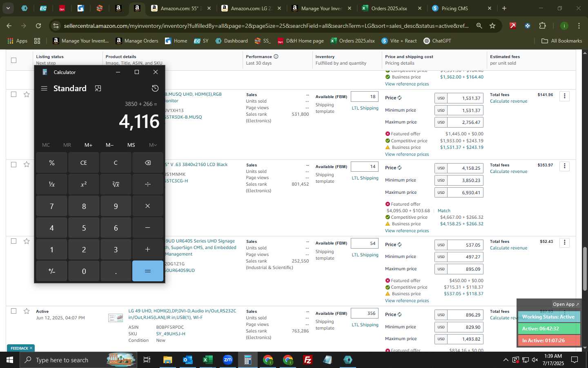Favorite the star in the 537.05 price row

tap(27, 241)
